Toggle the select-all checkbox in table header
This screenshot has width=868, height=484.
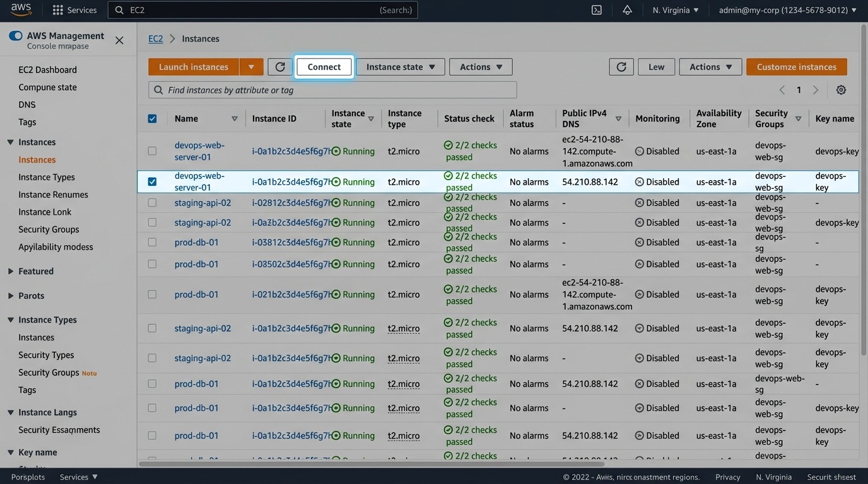(152, 118)
